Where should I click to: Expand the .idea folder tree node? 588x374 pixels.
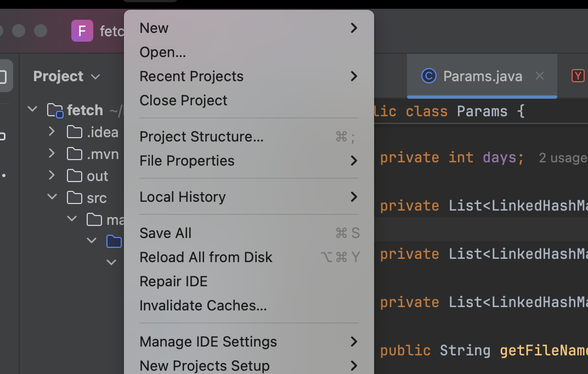(52, 132)
